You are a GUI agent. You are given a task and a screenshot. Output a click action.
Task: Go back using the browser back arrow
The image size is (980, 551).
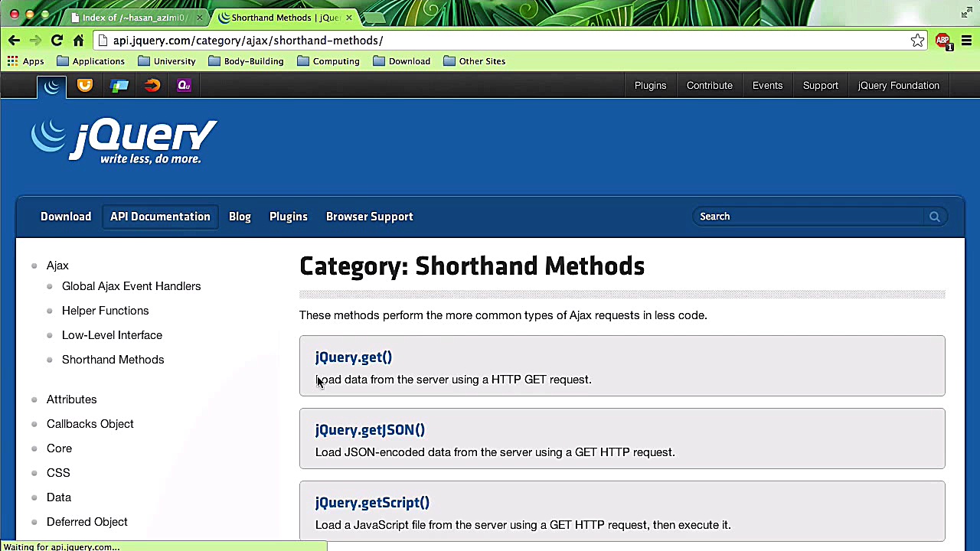14,41
